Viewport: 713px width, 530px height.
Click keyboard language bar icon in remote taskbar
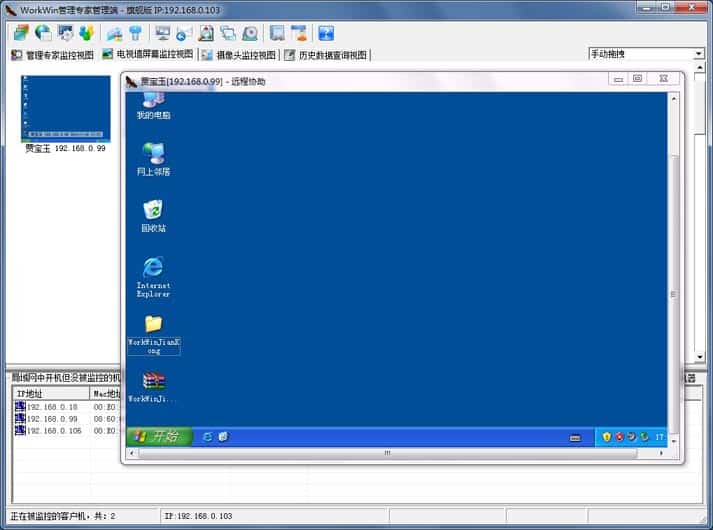click(x=575, y=438)
